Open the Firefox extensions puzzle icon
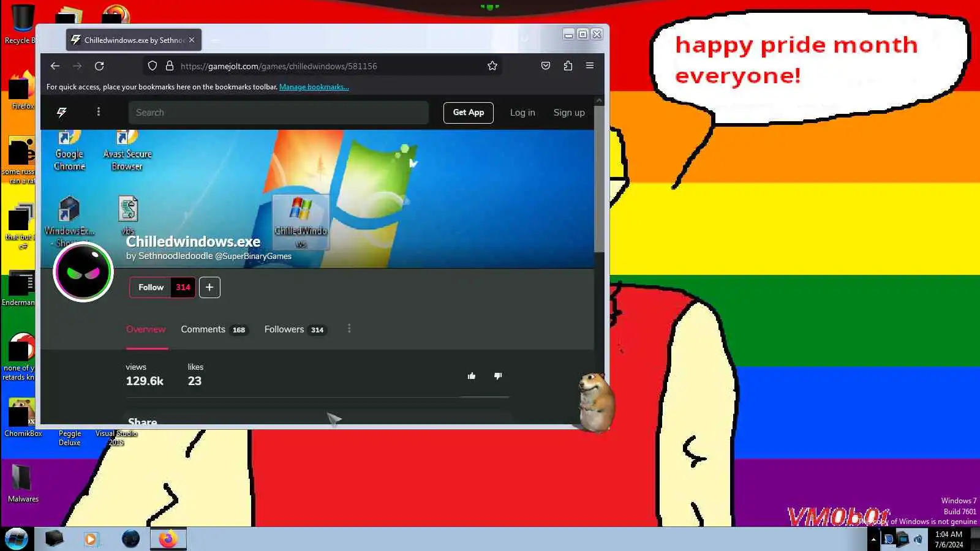Image resolution: width=980 pixels, height=551 pixels. point(568,66)
